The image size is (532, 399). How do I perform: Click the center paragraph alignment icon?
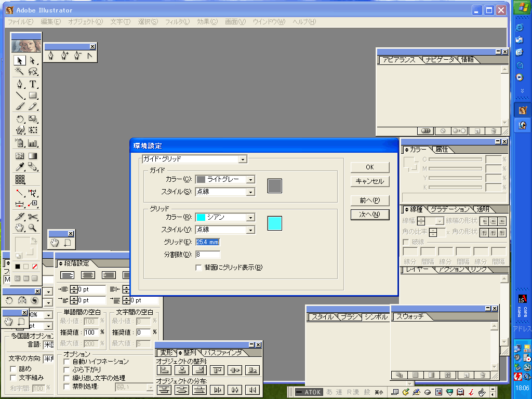click(x=88, y=275)
